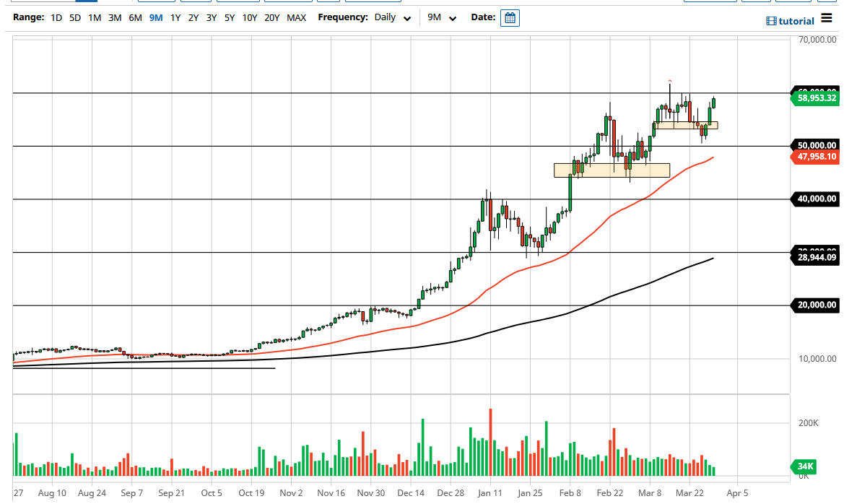The image size is (844, 504).
Task: Select the 10Y range option
Action: click(250, 17)
